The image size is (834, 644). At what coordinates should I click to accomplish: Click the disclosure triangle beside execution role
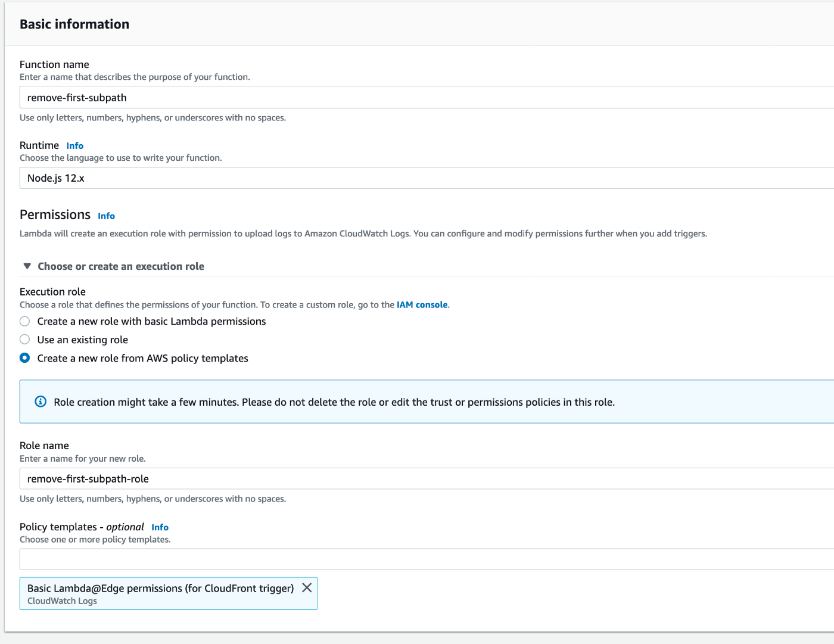click(27, 266)
